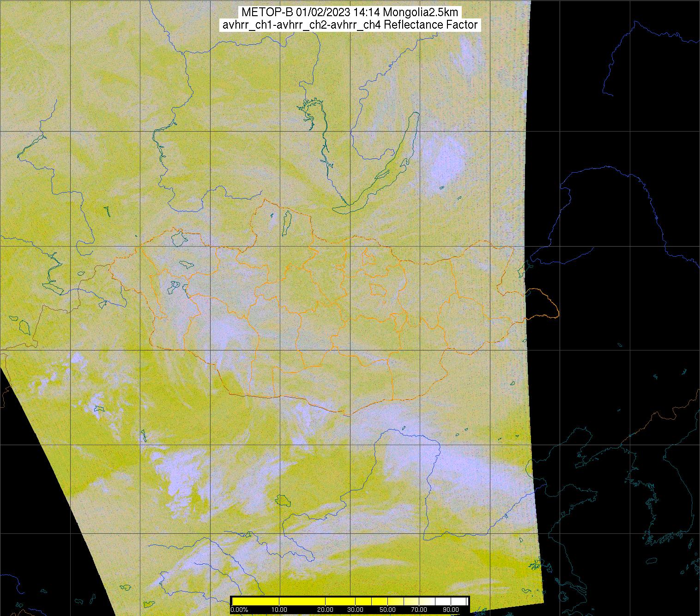This screenshot has height=616, width=700.
Task: Click the "10.00" label on the color scale
Action: [x=279, y=610]
